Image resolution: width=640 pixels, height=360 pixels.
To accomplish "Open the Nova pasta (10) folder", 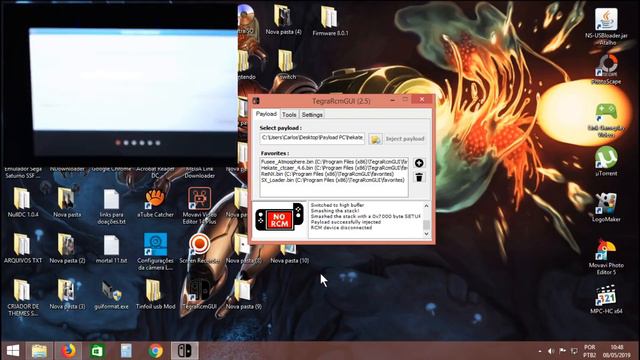I will point(289,253).
